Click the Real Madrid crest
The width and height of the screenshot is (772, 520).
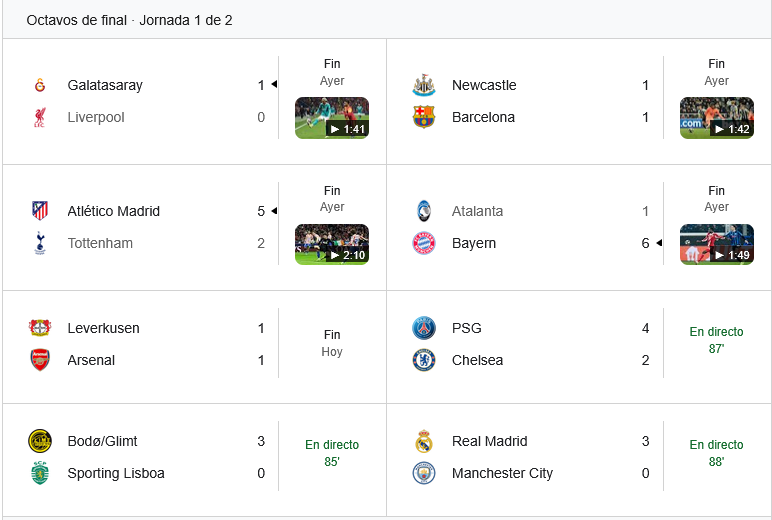pyautogui.click(x=424, y=441)
